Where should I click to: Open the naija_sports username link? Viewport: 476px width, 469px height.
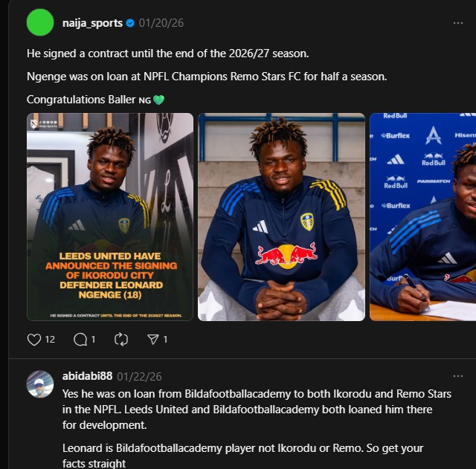point(92,23)
